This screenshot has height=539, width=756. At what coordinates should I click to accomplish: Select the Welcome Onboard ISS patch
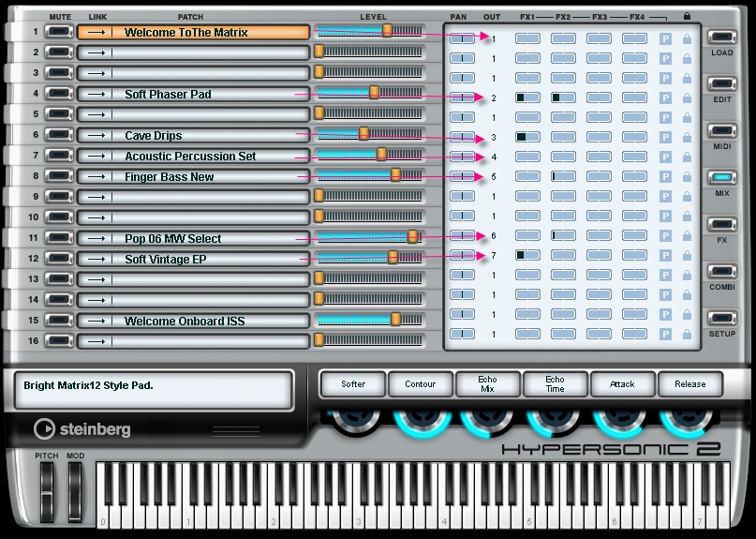click(x=193, y=321)
